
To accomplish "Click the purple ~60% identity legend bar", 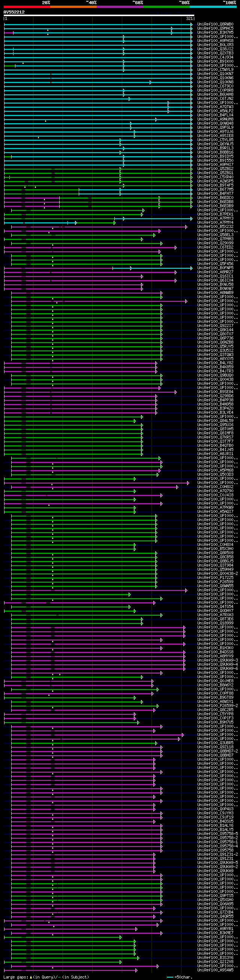I will point(120,7).
